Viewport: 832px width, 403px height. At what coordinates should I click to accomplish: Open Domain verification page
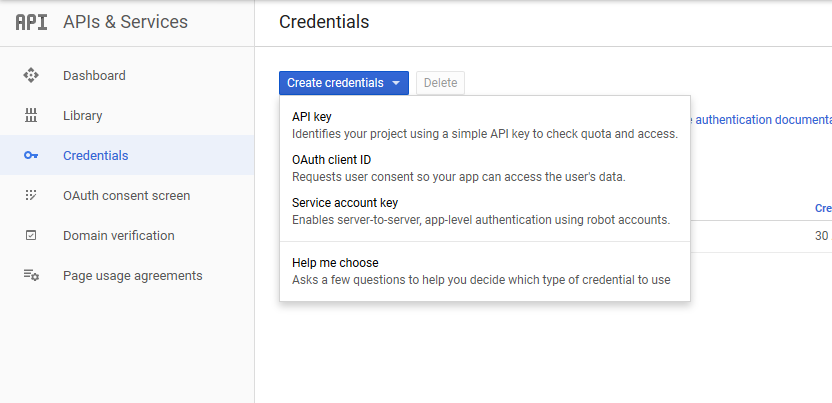click(118, 235)
